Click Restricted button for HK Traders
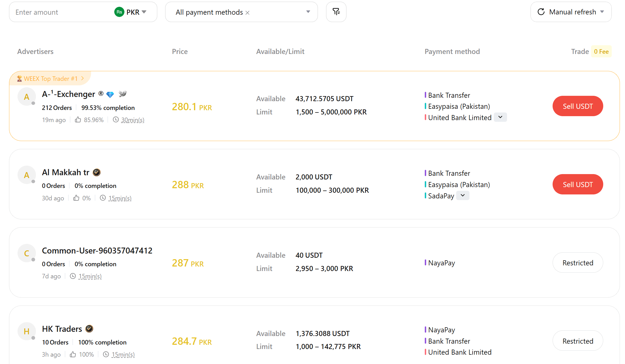 pos(578,341)
